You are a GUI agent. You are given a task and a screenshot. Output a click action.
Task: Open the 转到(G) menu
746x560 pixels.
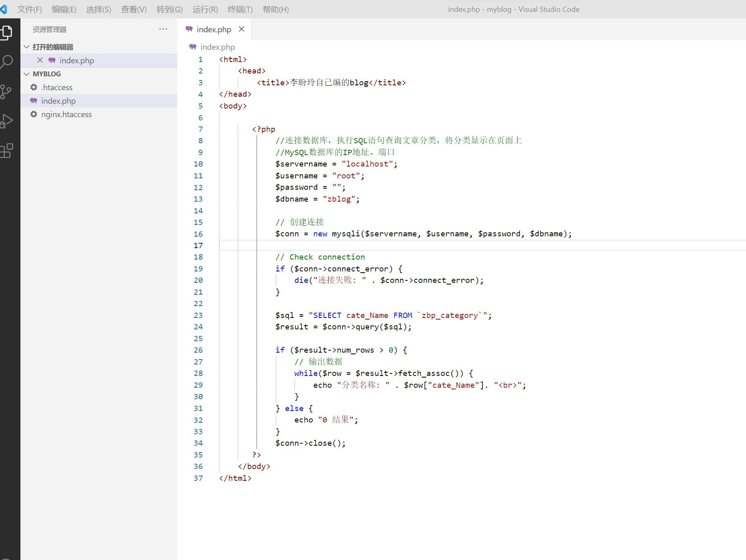tap(169, 9)
